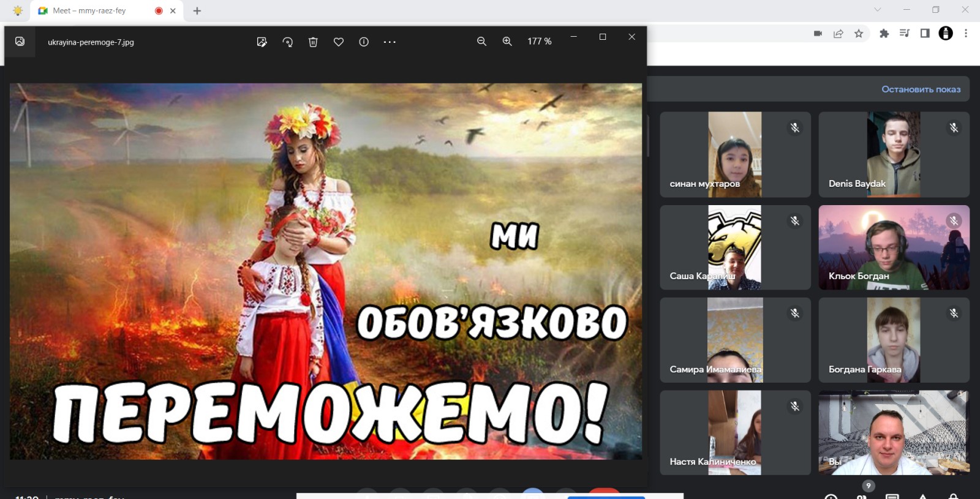Open the edit image tool in Photos

(262, 42)
